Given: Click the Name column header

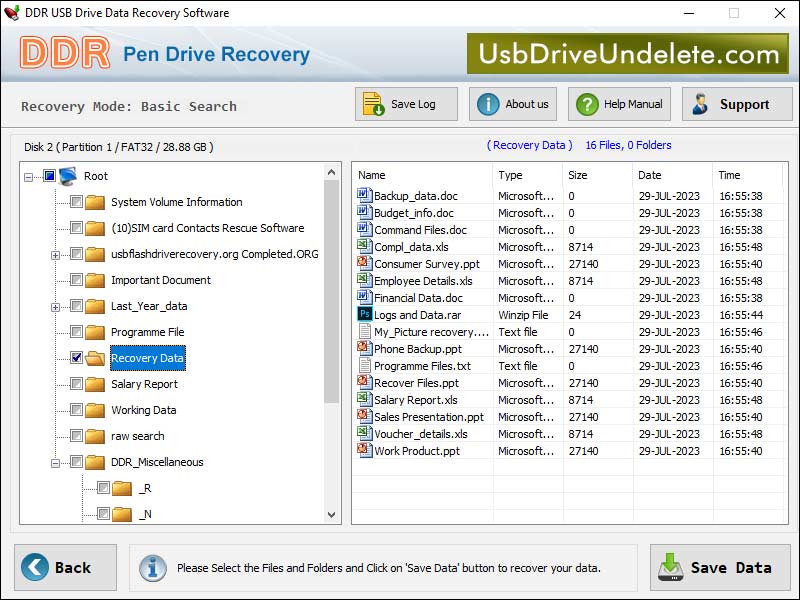Looking at the screenshot, I should click(422, 175).
